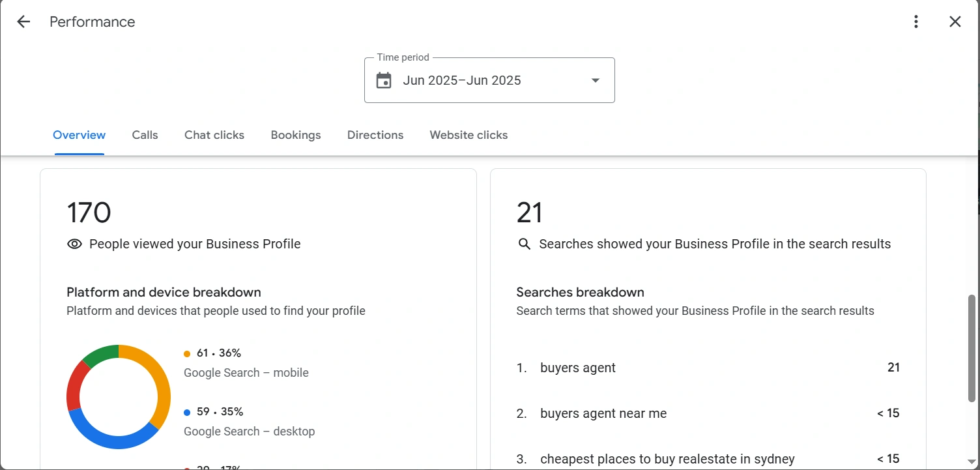Image resolution: width=980 pixels, height=470 pixels.
Task: Switch to Website clicks tab
Action: point(468,135)
